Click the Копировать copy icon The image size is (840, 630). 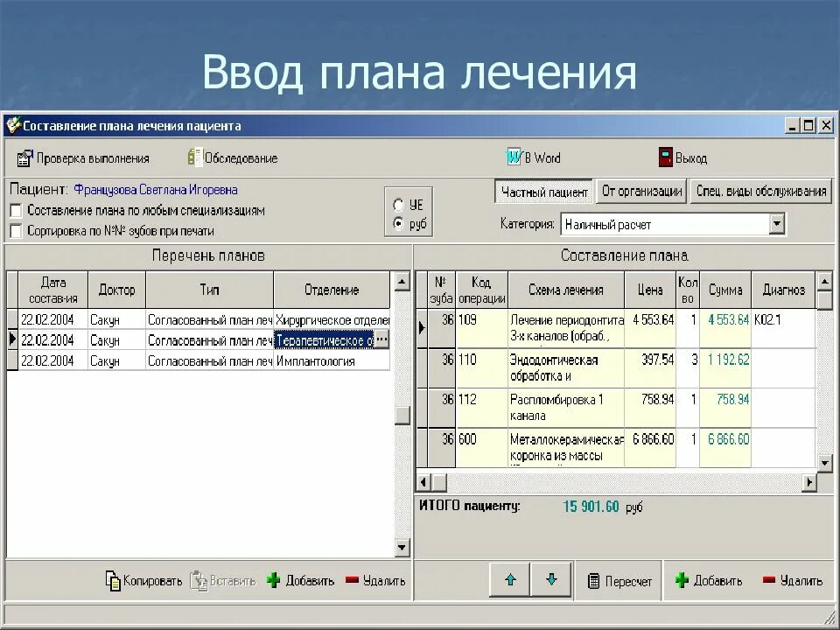pos(113,581)
